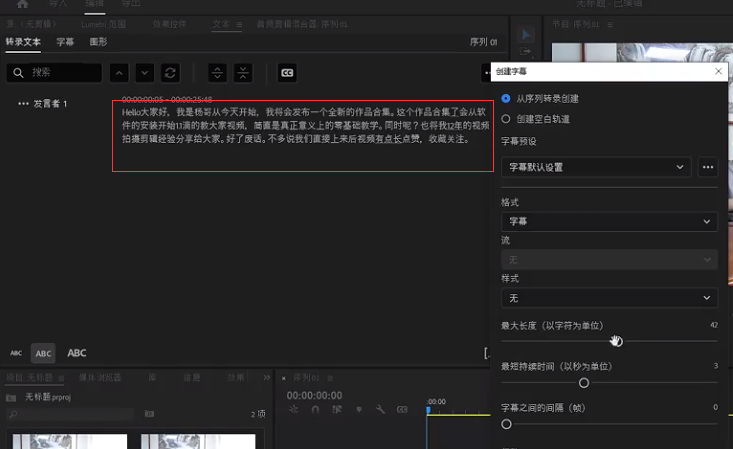Select the first clip thumbnail in project panel
Screen dimensions: 733x449
[x=70, y=441]
